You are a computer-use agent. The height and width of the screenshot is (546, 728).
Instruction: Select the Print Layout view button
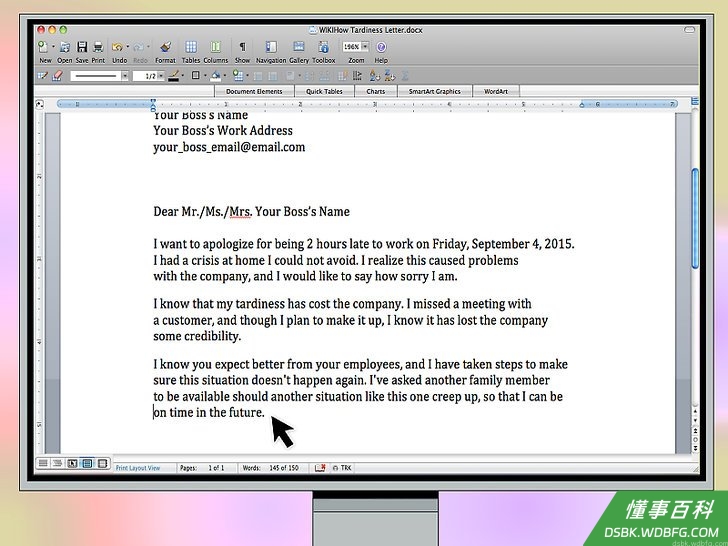tap(87, 463)
